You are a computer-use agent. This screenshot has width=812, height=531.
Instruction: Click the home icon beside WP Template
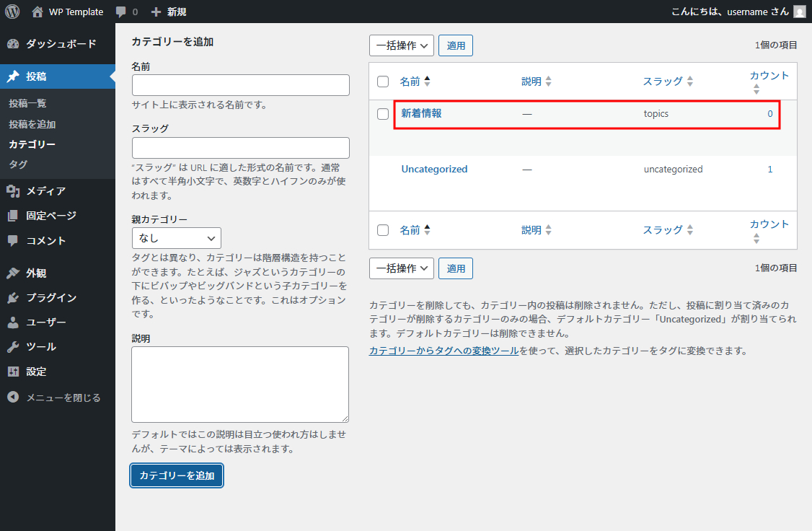pyautogui.click(x=37, y=12)
